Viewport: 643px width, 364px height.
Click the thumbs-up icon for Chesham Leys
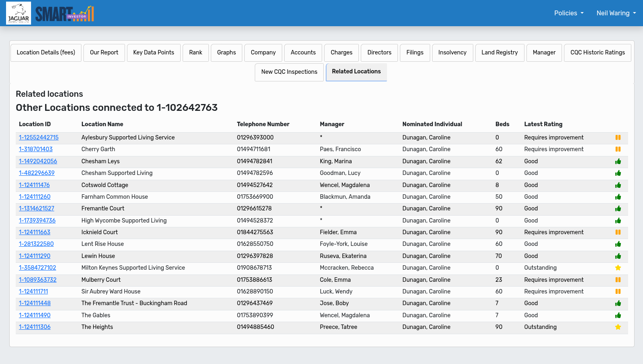[618, 161]
